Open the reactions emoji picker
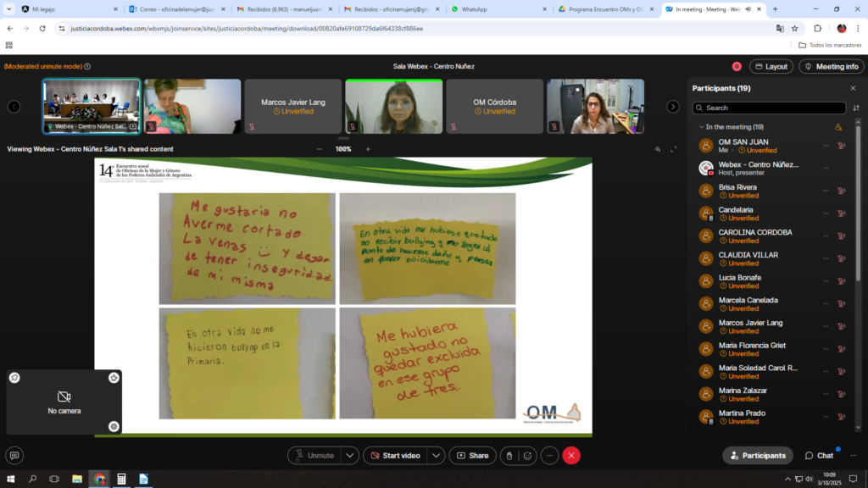Screen dimensions: 868x488 point(528,456)
